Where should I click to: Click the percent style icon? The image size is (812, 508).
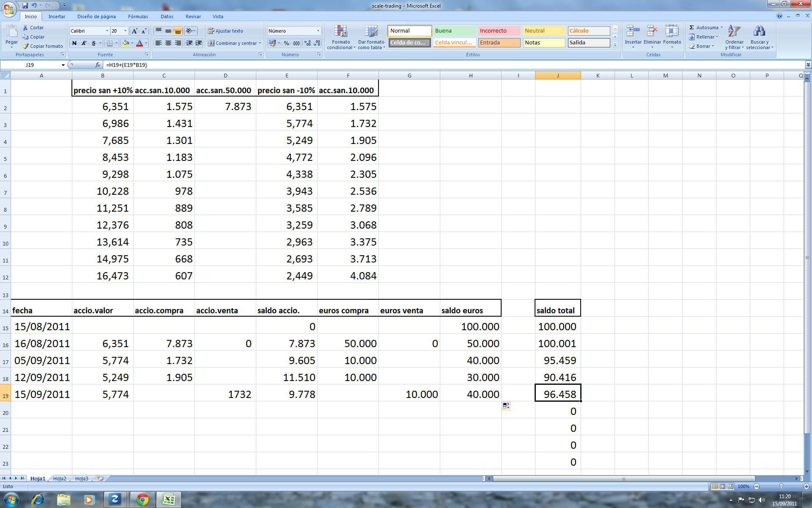tap(286, 43)
